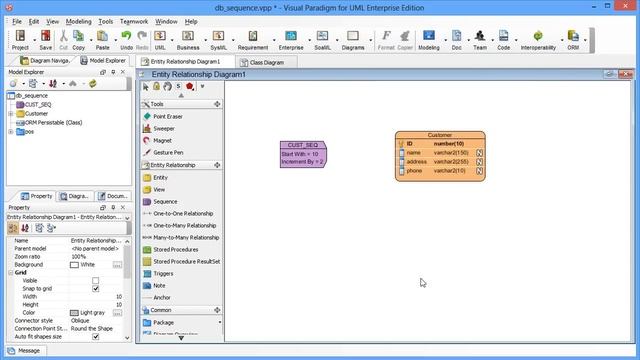Open the File menu
This screenshot has height=360, width=640.
[x=17, y=21]
